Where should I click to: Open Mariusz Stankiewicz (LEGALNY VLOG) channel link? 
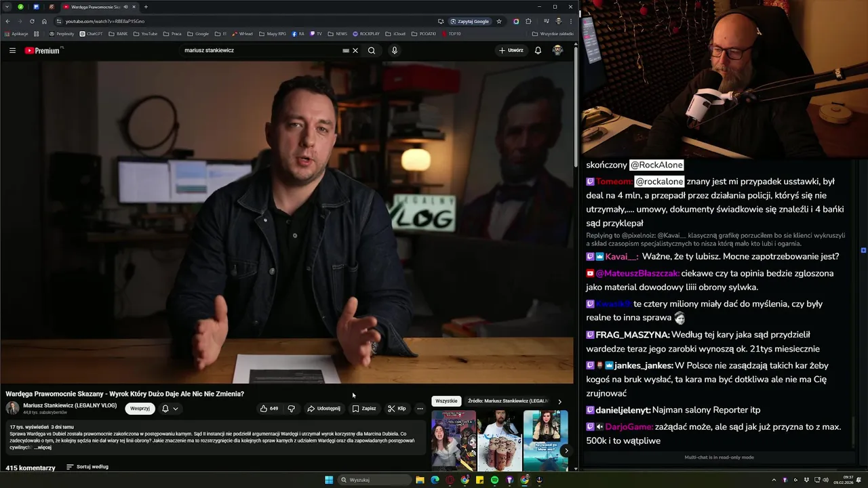70,405
